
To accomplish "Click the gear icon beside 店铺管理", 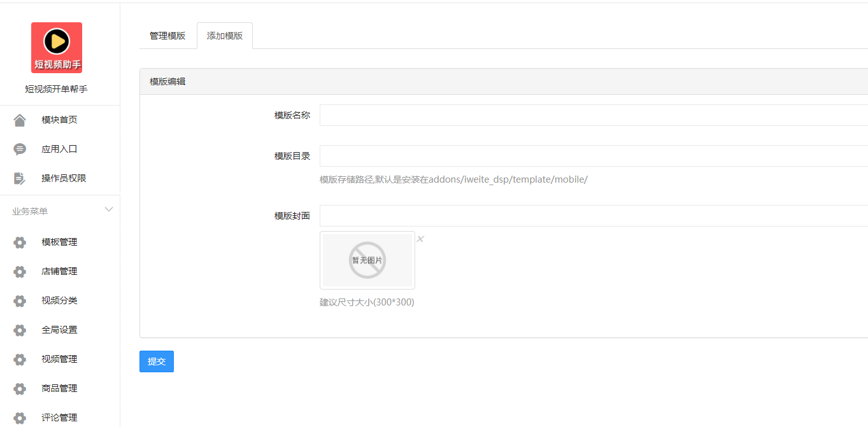I will coord(20,272).
